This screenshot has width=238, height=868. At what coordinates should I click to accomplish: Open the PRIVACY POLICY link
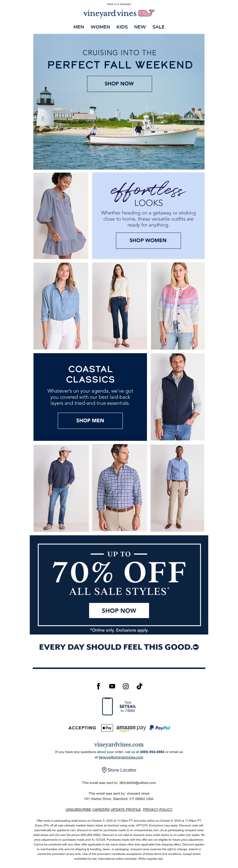pyautogui.click(x=158, y=809)
